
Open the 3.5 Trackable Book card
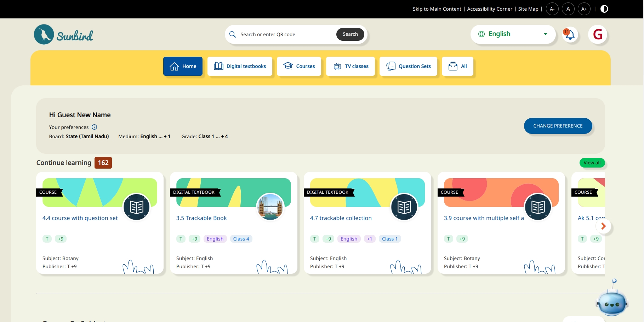click(201, 218)
